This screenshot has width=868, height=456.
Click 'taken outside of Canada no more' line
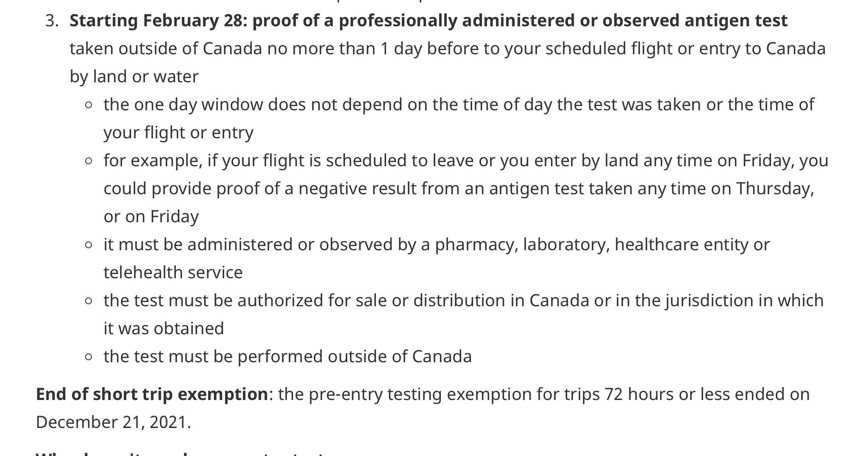click(x=448, y=49)
